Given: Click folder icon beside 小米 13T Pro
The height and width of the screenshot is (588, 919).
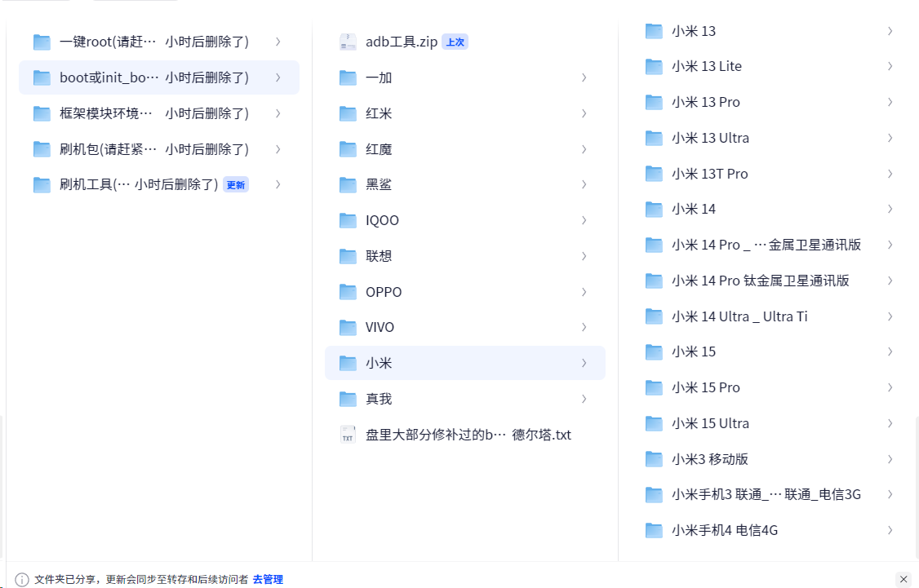Looking at the screenshot, I should pos(654,174).
